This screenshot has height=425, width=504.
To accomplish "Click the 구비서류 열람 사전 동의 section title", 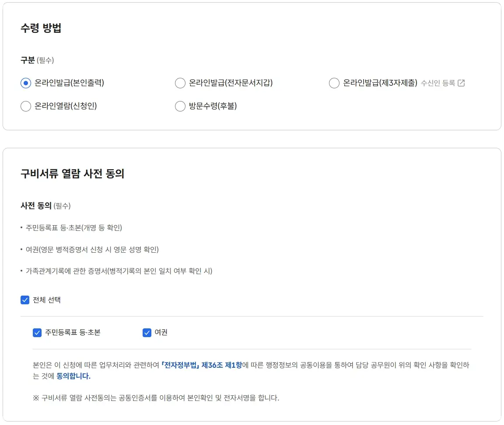I will point(72,173).
